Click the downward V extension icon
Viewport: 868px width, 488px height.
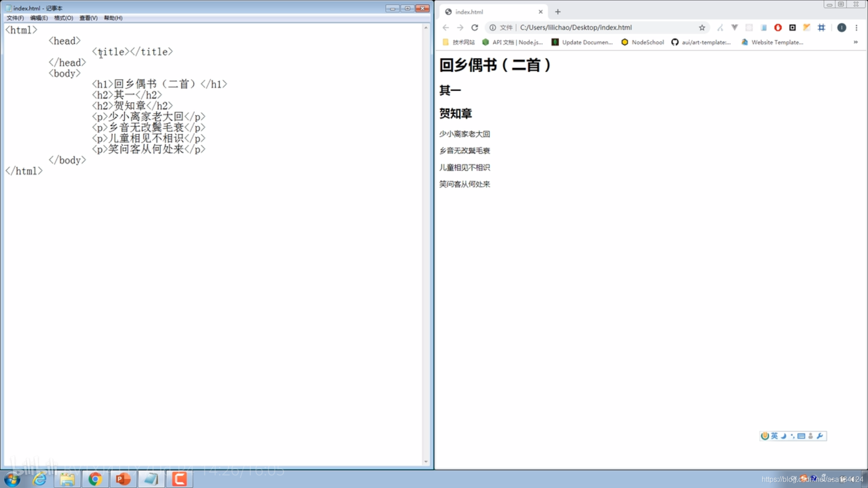point(735,28)
